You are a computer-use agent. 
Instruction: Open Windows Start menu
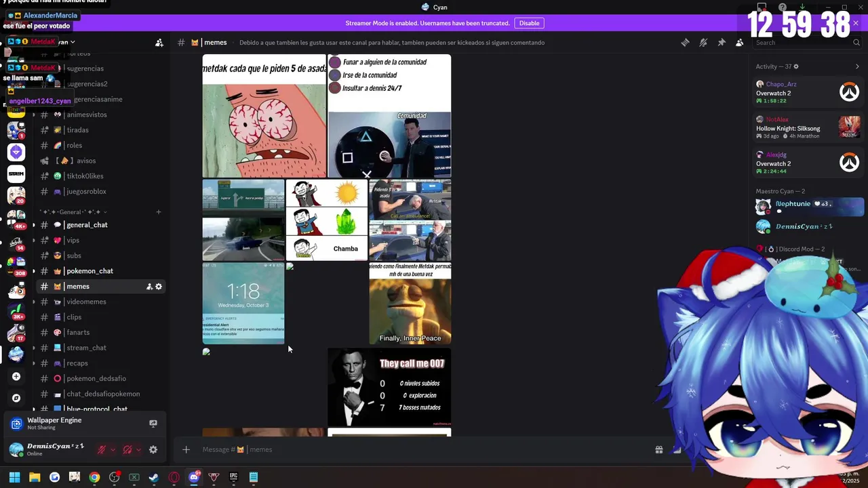point(15,477)
